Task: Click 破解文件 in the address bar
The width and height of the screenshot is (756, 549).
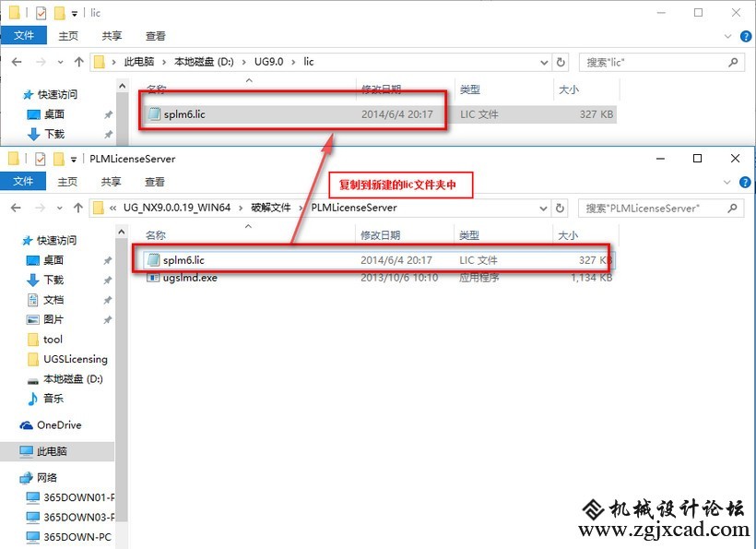Action: pos(270,208)
